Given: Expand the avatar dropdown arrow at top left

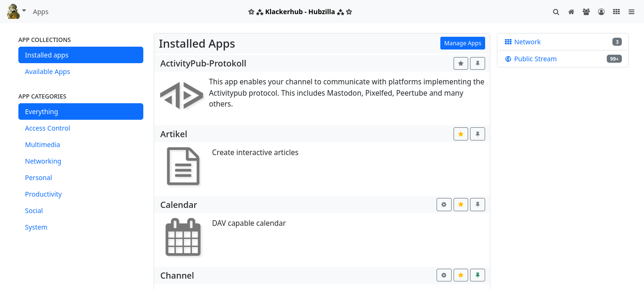Looking at the screenshot, I should [24, 10].
